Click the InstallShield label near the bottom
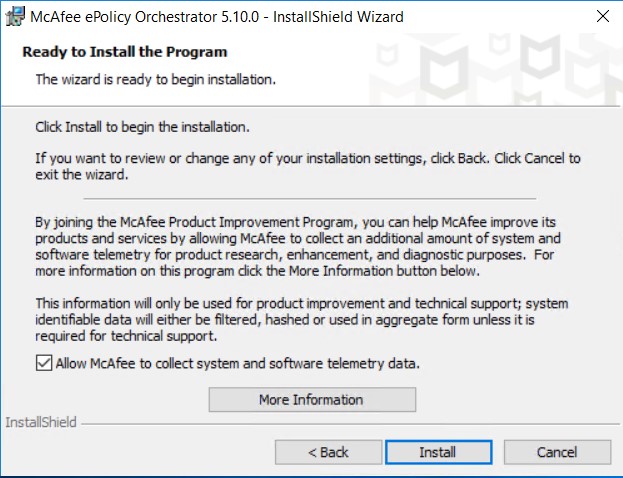The image size is (623, 478). pos(41,422)
